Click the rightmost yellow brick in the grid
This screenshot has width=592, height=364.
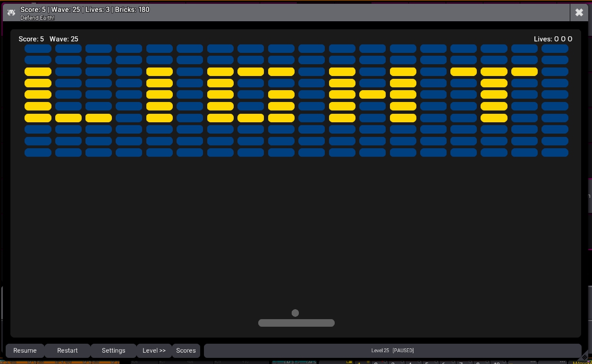coord(524,72)
